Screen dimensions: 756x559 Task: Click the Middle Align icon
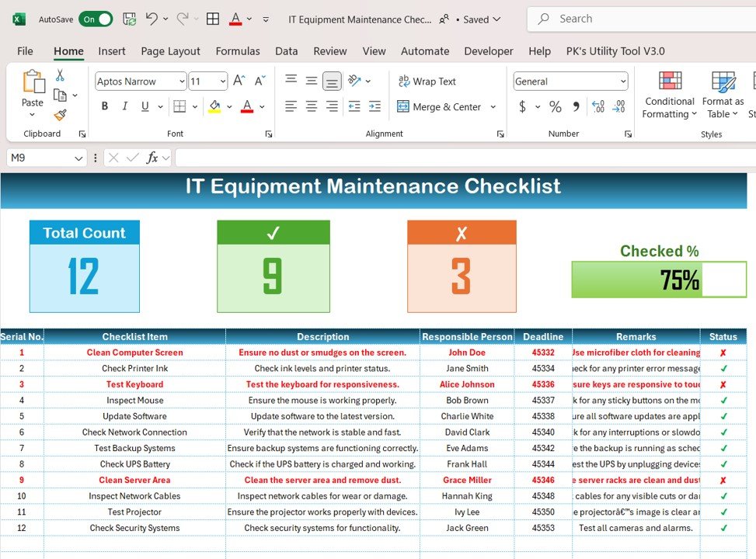pyautogui.click(x=312, y=81)
